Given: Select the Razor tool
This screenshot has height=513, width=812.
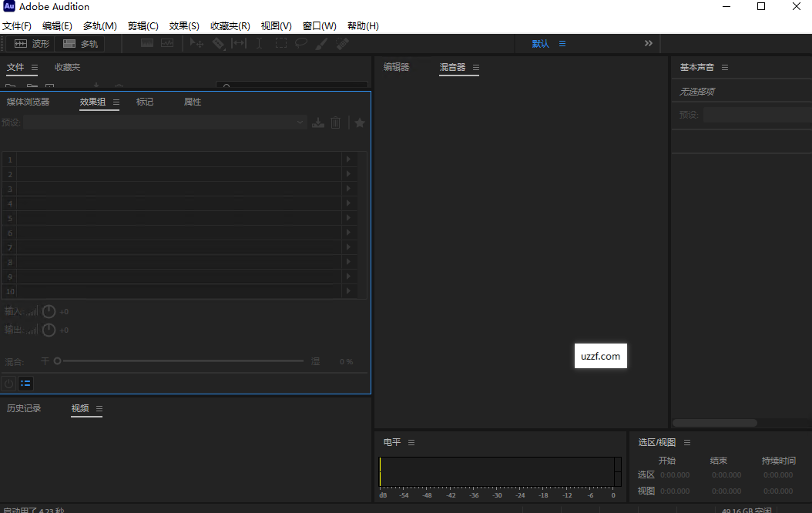Looking at the screenshot, I should pyautogui.click(x=219, y=44).
